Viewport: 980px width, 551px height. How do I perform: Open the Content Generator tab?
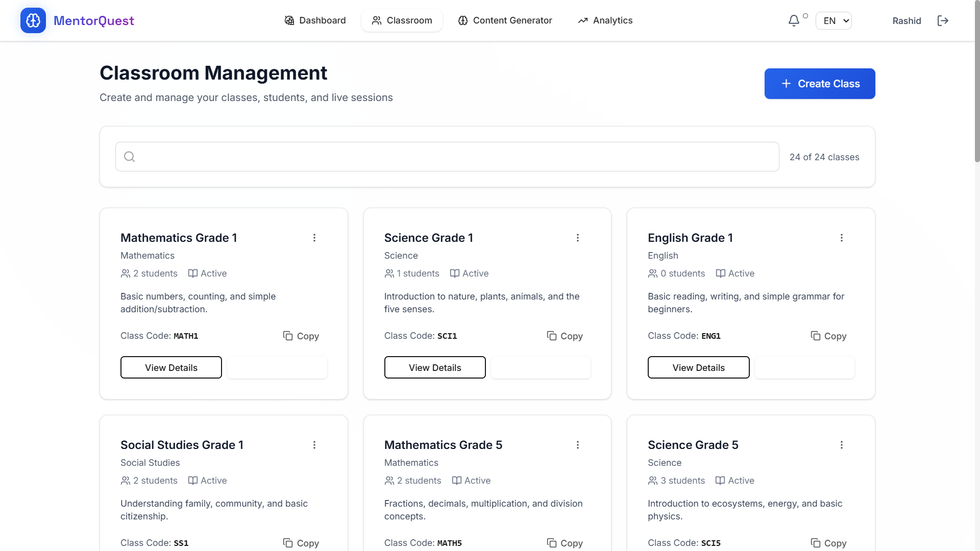click(505, 20)
